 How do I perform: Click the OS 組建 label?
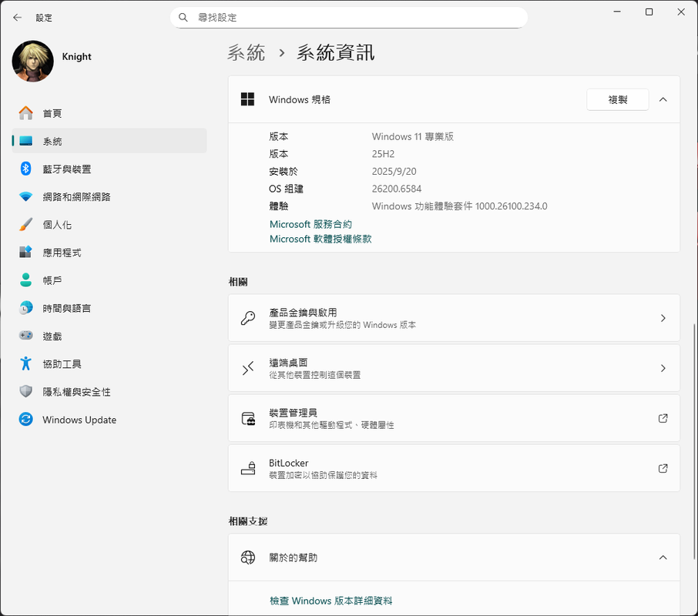[x=286, y=189]
